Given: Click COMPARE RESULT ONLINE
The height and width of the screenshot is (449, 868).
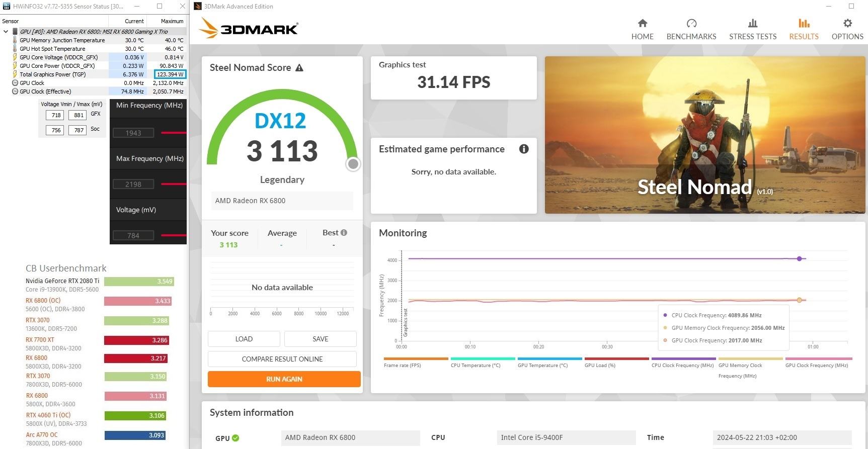Looking at the screenshot, I should 282,359.
